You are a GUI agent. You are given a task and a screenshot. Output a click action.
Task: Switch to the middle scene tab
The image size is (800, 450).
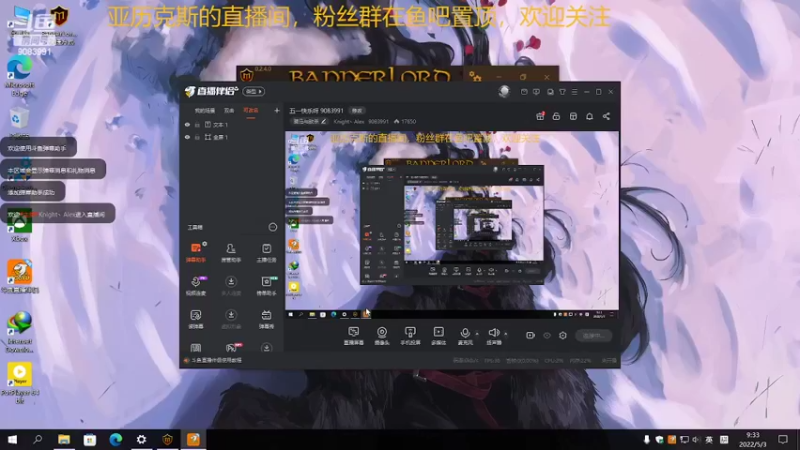pos(229,110)
